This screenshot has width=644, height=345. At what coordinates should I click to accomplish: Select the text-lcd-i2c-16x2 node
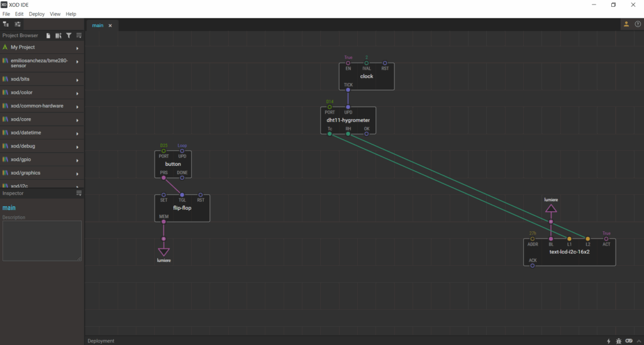click(x=569, y=252)
